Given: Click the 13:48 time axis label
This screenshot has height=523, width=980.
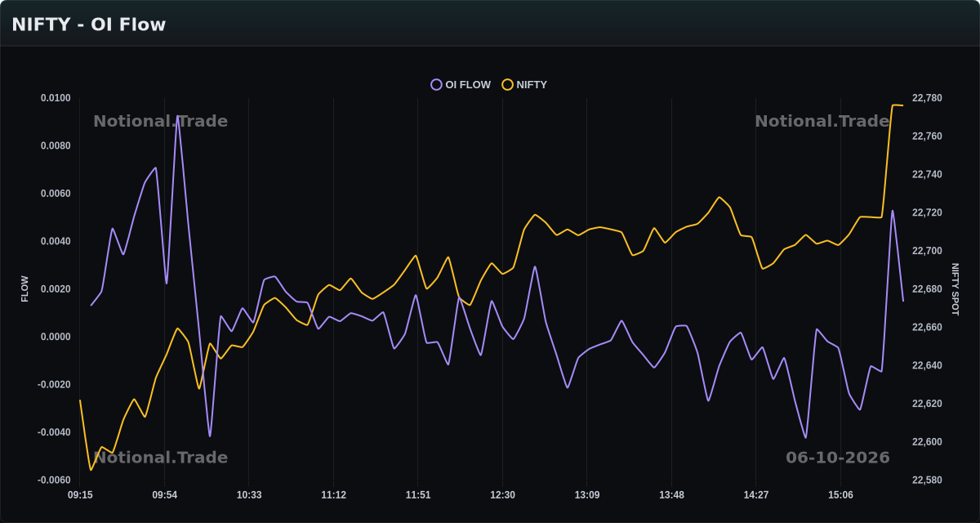Looking at the screenshot, I should 671,495.
